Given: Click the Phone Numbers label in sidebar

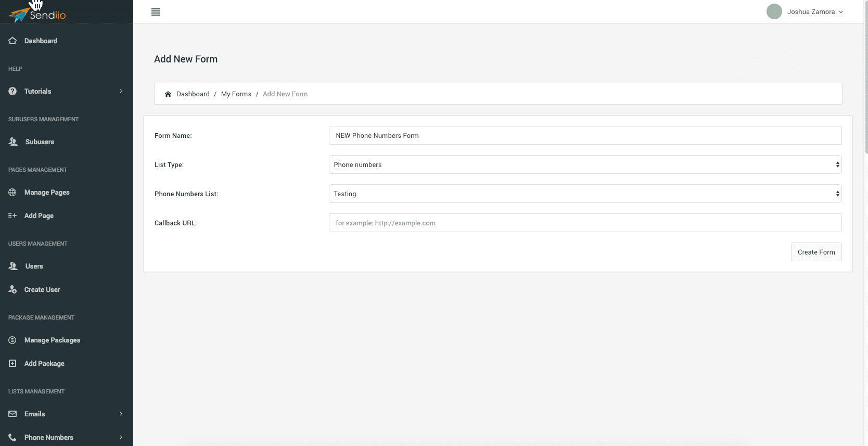Looking at the screenshot, I should coord(49,437).
